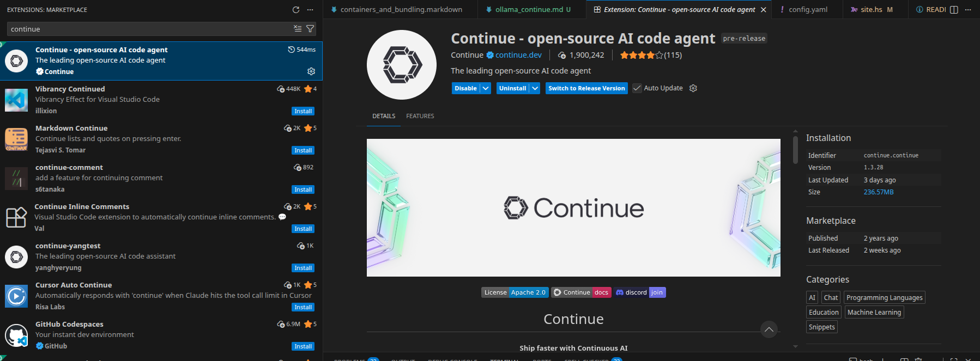Expand the Uninstall button dropdown arrow

click(x=535, y=88)
